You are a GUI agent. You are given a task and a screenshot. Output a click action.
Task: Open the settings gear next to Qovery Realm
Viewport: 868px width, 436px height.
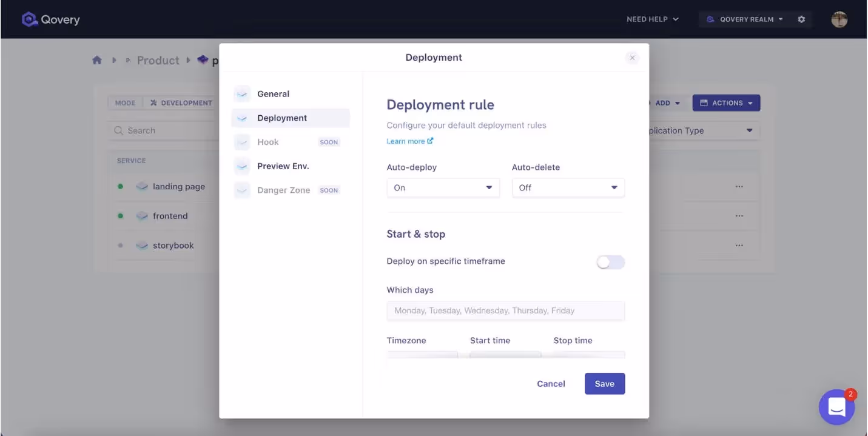801,19
